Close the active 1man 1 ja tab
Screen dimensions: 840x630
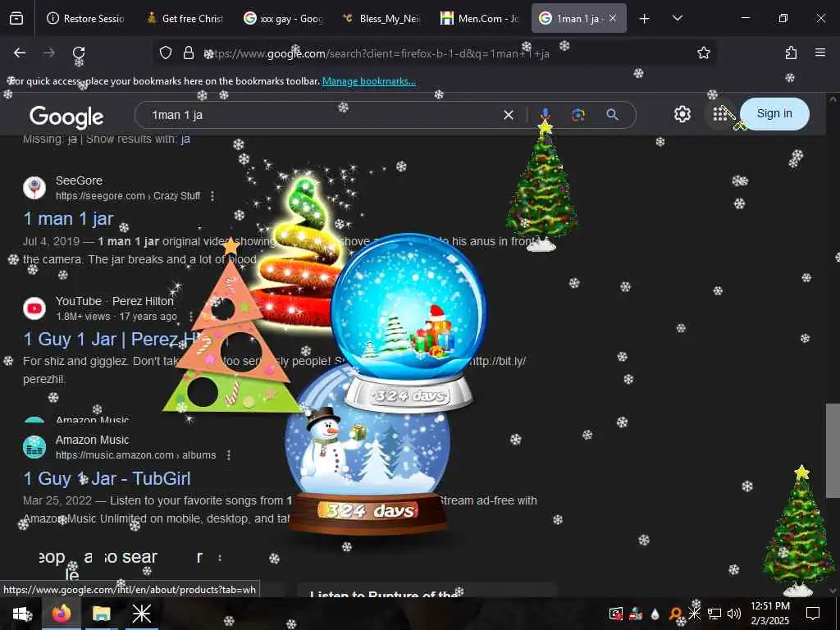pyautogui.click(x=613, y=18)
